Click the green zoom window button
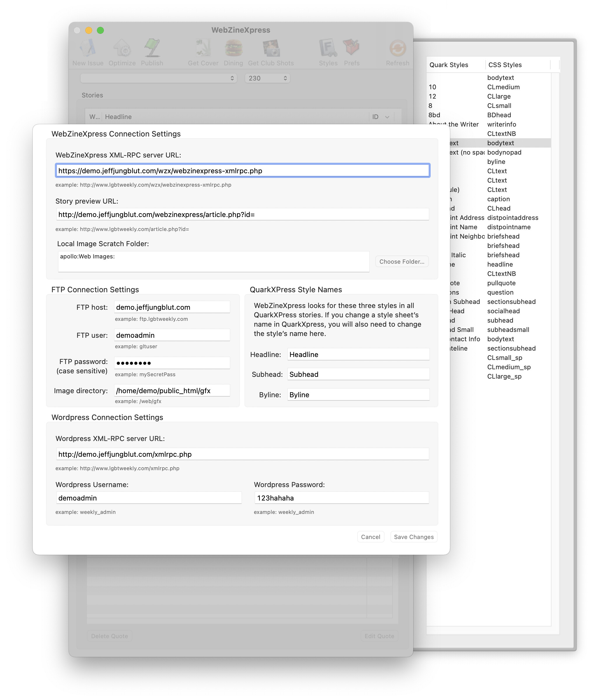590x700 pixels. point(100,30)
